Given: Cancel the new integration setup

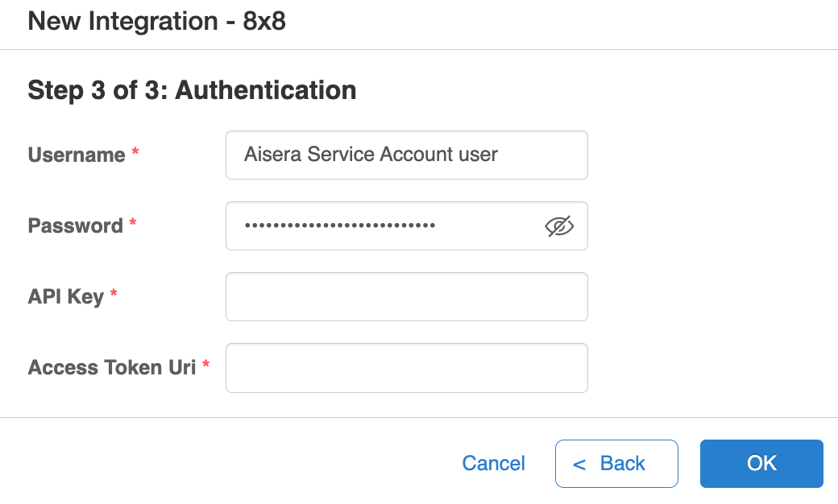Looking at the screenshot, I should (493, 464).
